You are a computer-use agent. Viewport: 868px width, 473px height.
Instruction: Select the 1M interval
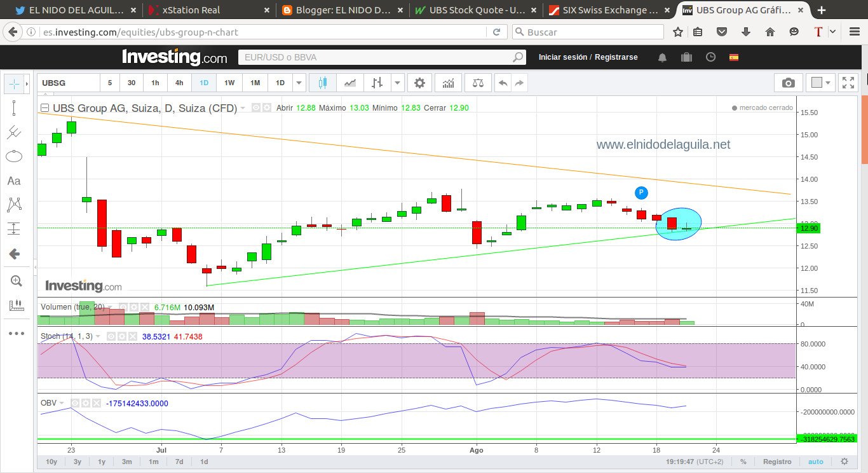[x=255, y=83]
